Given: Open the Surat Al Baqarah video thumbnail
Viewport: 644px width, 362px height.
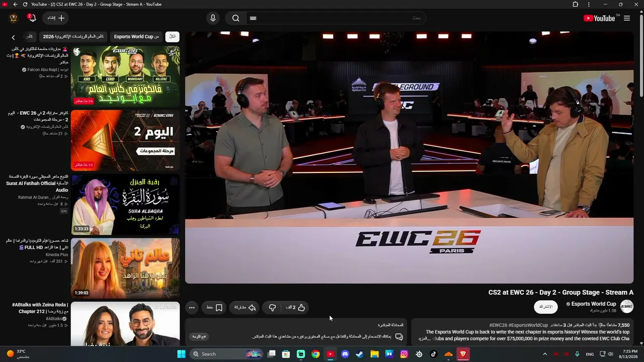Looking at the screenshot, I should 125,205.
